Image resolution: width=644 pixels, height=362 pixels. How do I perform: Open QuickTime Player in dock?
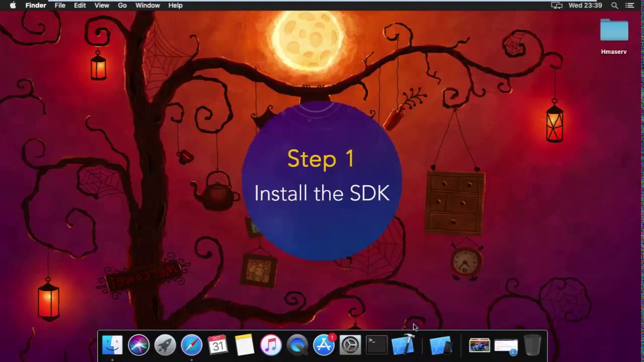(x=297, y=345)
